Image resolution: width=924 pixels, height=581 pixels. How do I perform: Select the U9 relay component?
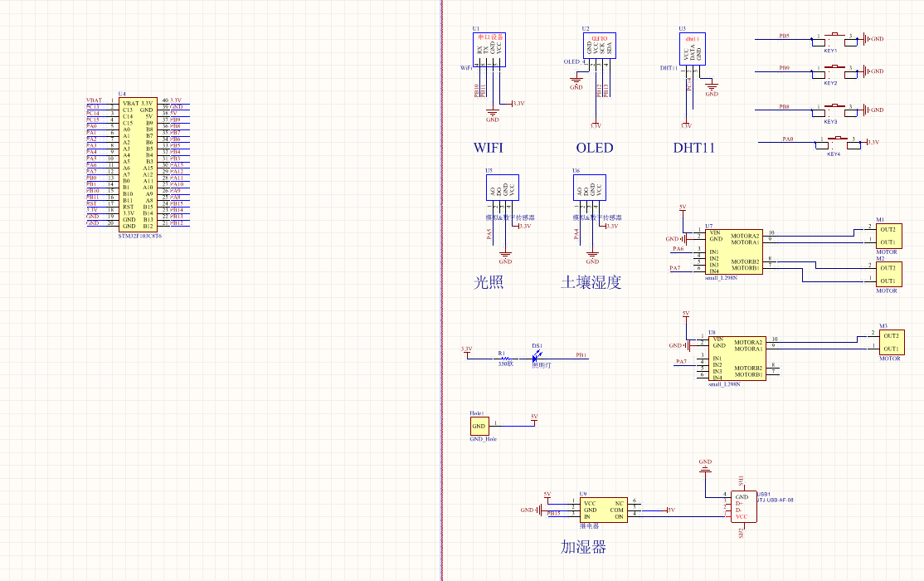click(604, 510)
